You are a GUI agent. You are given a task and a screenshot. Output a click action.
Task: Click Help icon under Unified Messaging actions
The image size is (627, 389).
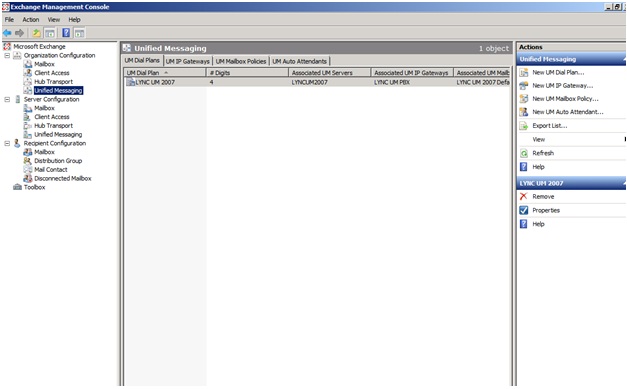pos(523,167)
